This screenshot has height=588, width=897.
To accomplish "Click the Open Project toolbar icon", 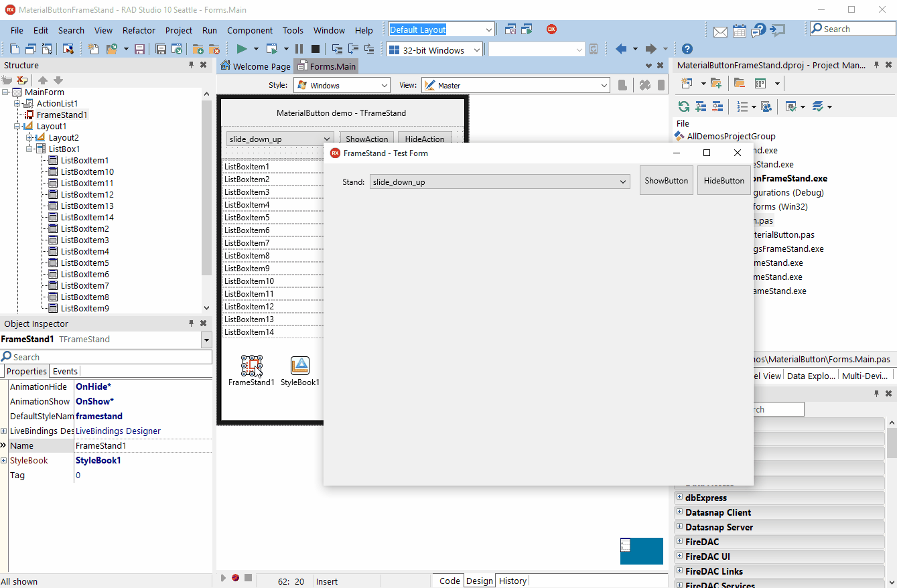I will click(x=111, y=49).
